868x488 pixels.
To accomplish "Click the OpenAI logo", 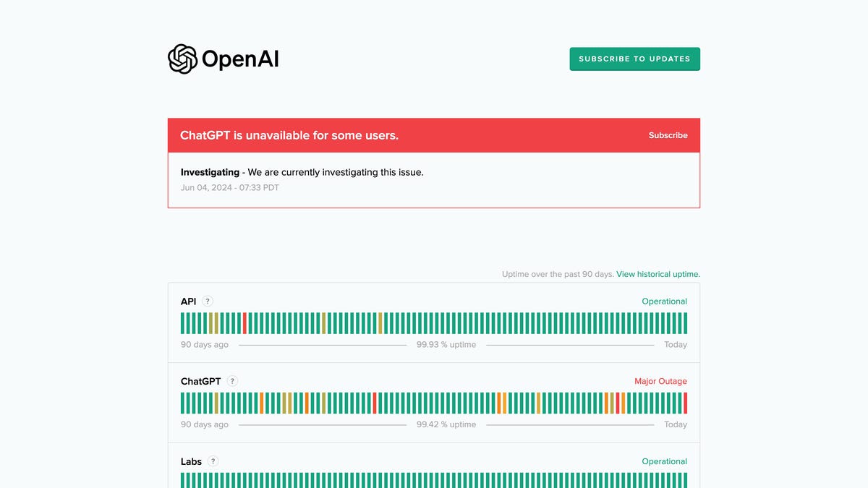I will click(x=222, y=60).
